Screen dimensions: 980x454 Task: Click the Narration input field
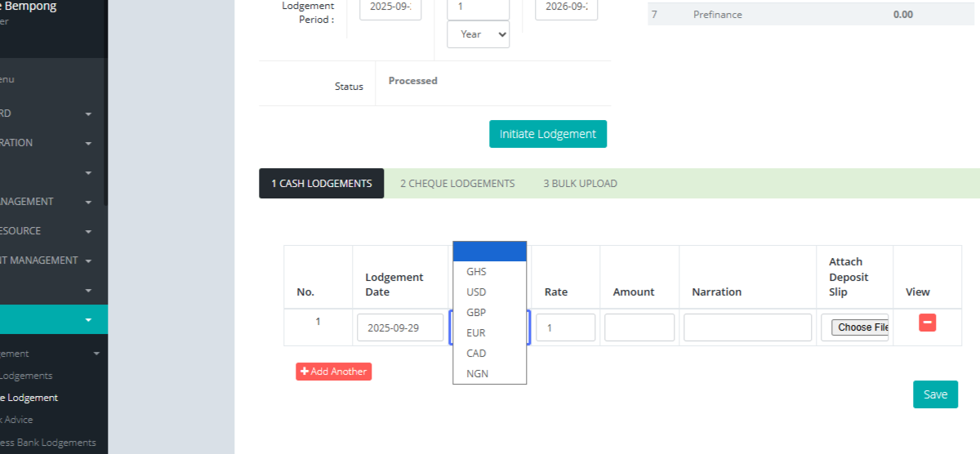click(747, 327)
